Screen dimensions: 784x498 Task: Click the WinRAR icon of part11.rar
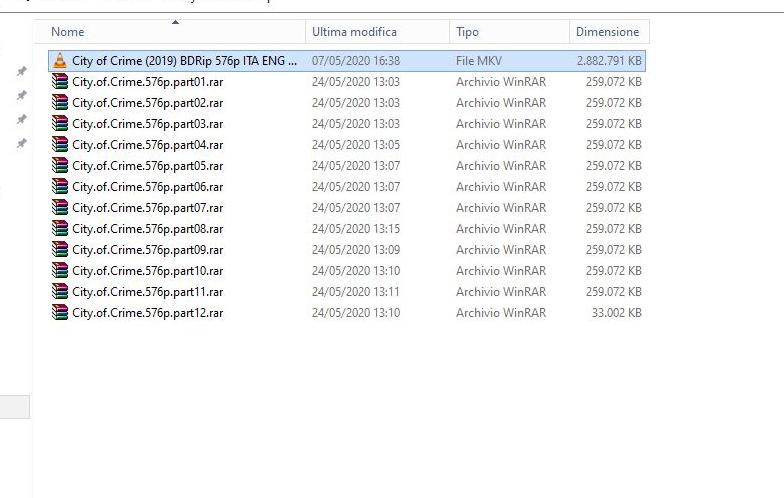point(60,292)
